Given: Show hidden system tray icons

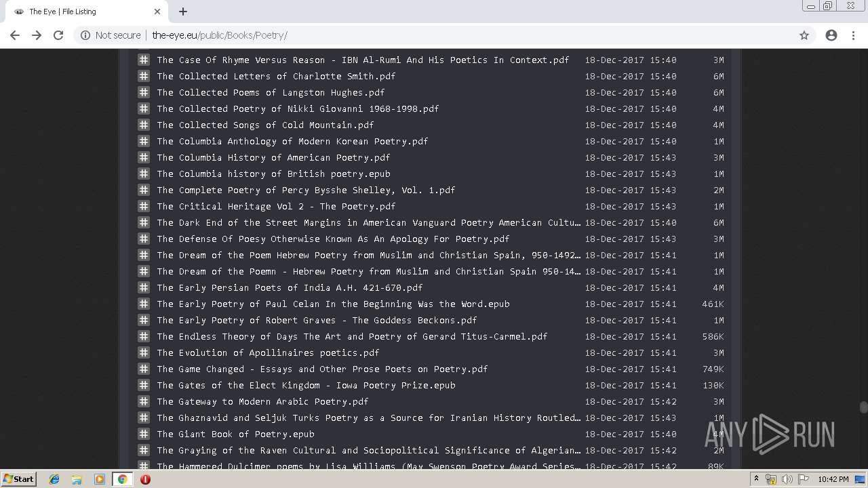Looking at the screenshot, I should tap(756, 479).
